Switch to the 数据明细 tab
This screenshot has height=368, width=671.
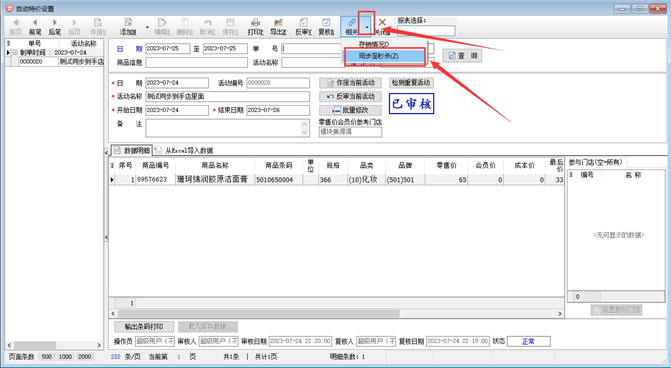(132, 150)
